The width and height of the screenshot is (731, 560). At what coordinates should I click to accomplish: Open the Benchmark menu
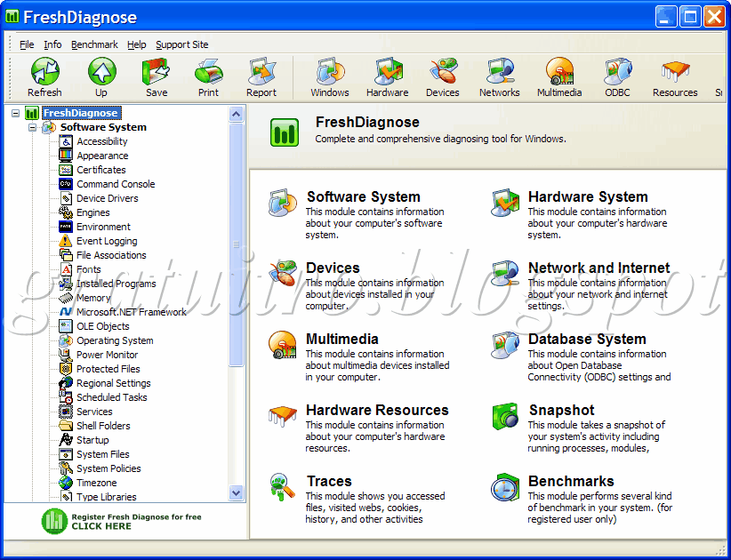94,44
